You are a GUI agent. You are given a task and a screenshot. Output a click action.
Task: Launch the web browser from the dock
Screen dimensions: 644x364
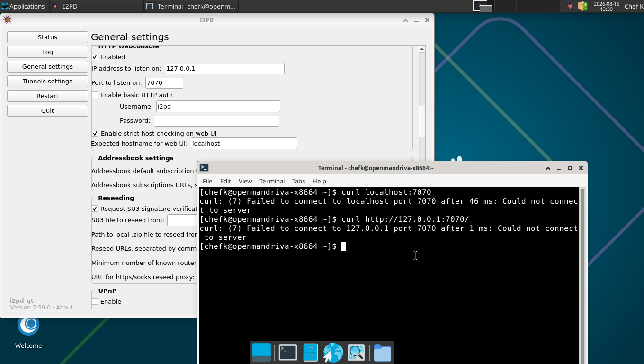(333, 353)
